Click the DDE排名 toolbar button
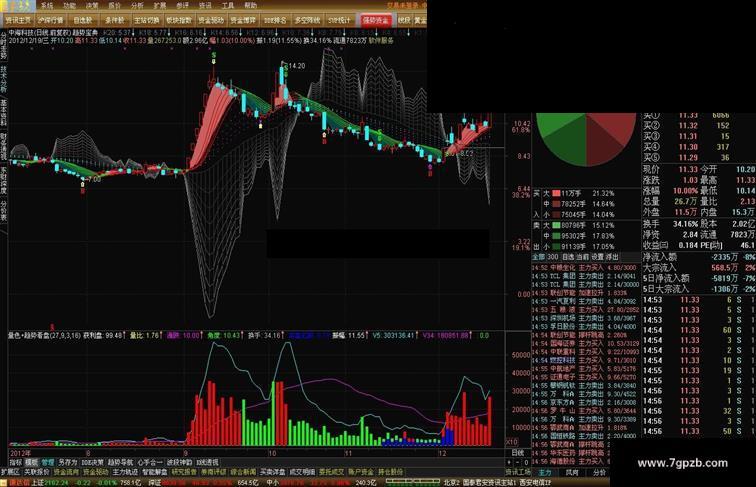 [275, 20]
